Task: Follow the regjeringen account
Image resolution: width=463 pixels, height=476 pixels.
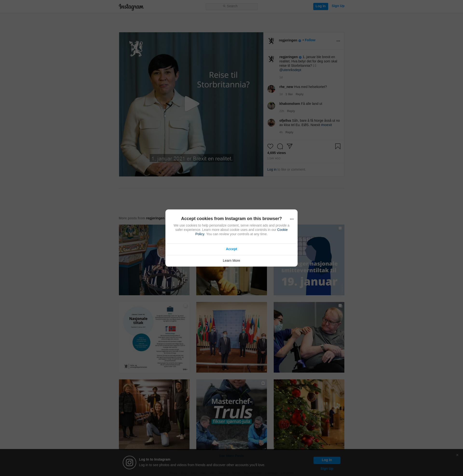Action: 310,40
